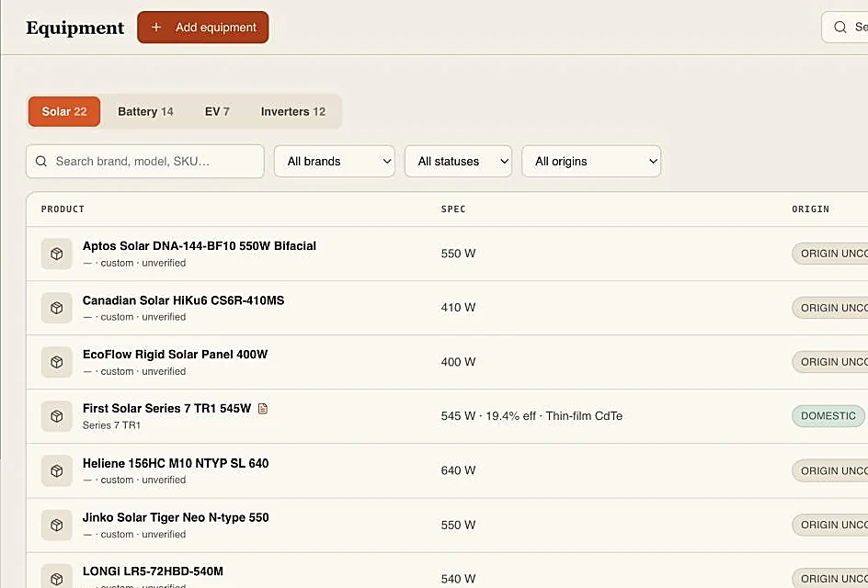Open Jinko Solar Tiger Neo N-type 550

[x=176, y=517]
